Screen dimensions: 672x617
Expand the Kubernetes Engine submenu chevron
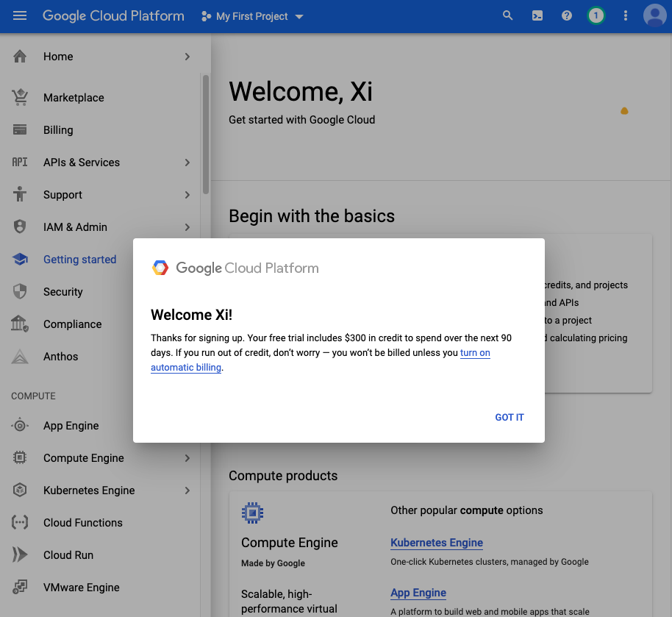pos(187,490)
